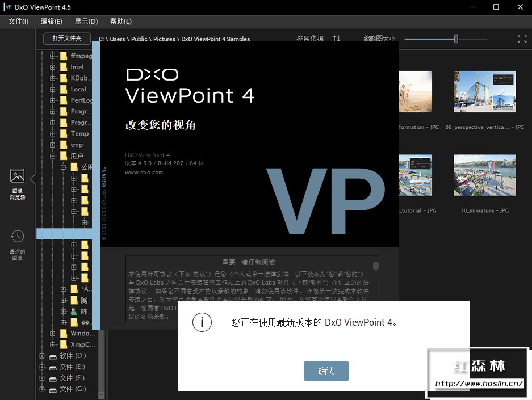Open the beach deformation thumbnail
532x400 pixels.
click(x=415, y=91)
